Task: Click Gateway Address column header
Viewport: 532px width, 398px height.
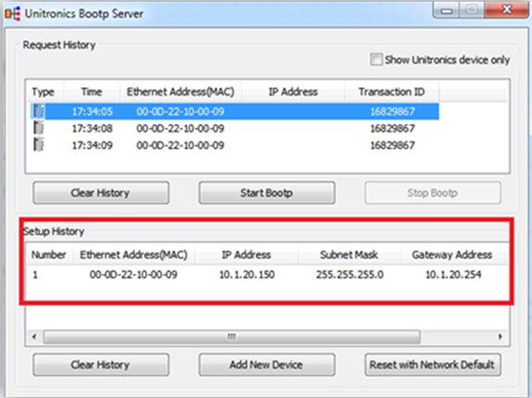Action: click(x=452, y=255)
